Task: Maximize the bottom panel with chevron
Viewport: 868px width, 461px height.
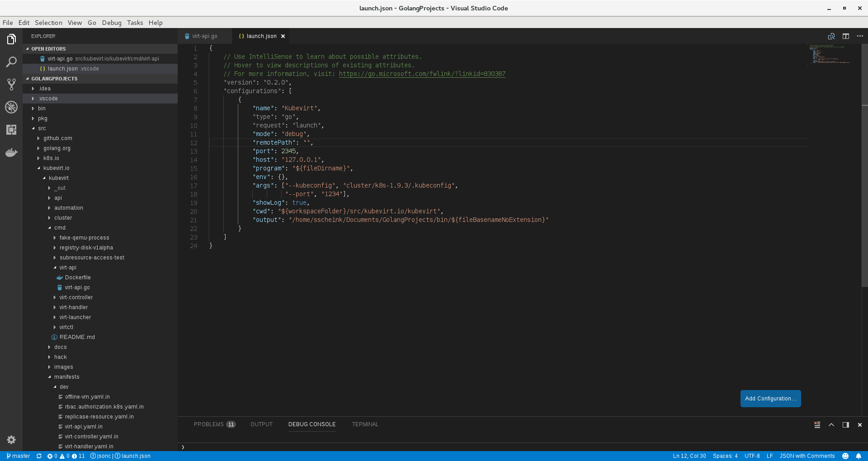Action: (x=831, y=425)
